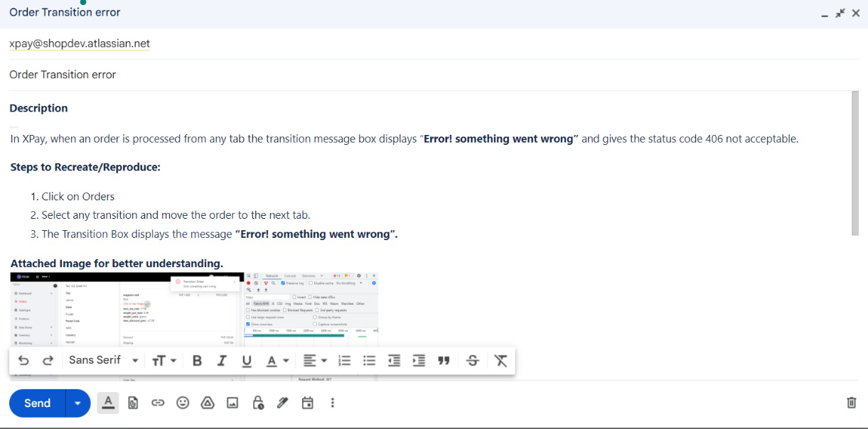This screenshot has height=429, width=868.
Task: Insert a photo into the message
Action: (x=232, y=403)
